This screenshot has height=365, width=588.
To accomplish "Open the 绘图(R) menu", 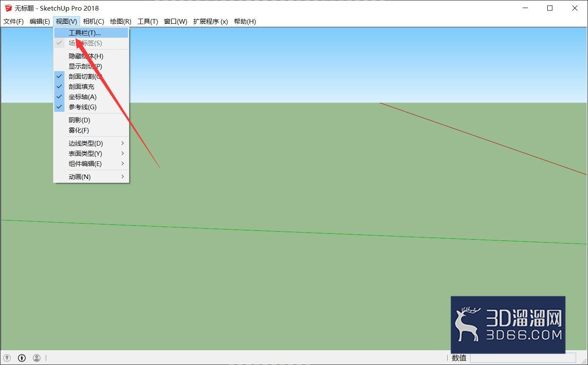I will pyautogui.click(x=121, y=22).
